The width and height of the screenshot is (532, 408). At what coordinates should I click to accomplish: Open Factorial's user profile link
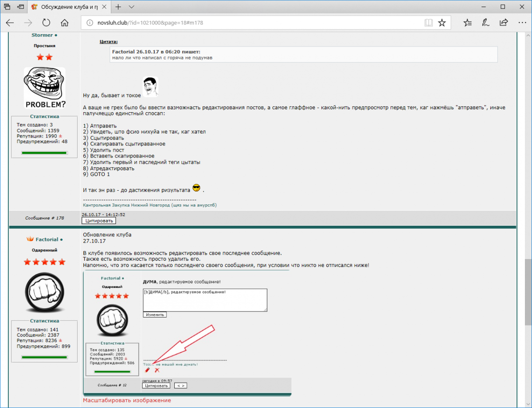coord(47,239)
